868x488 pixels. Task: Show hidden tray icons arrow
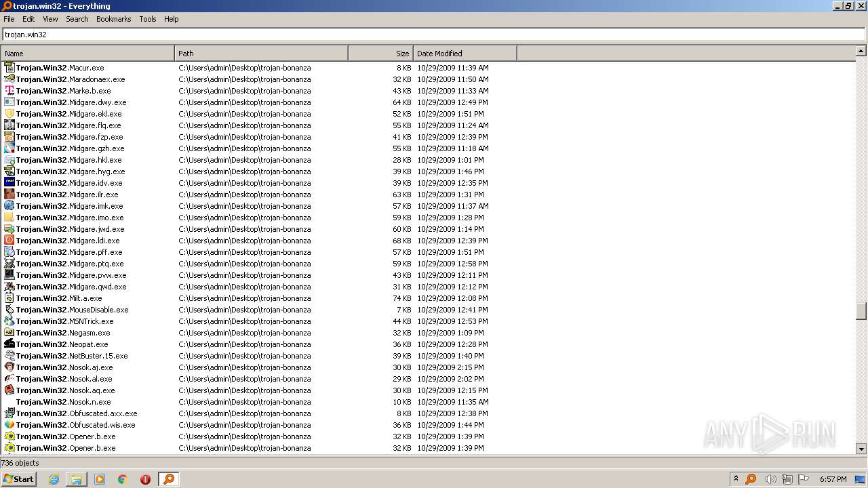[736, 479]
